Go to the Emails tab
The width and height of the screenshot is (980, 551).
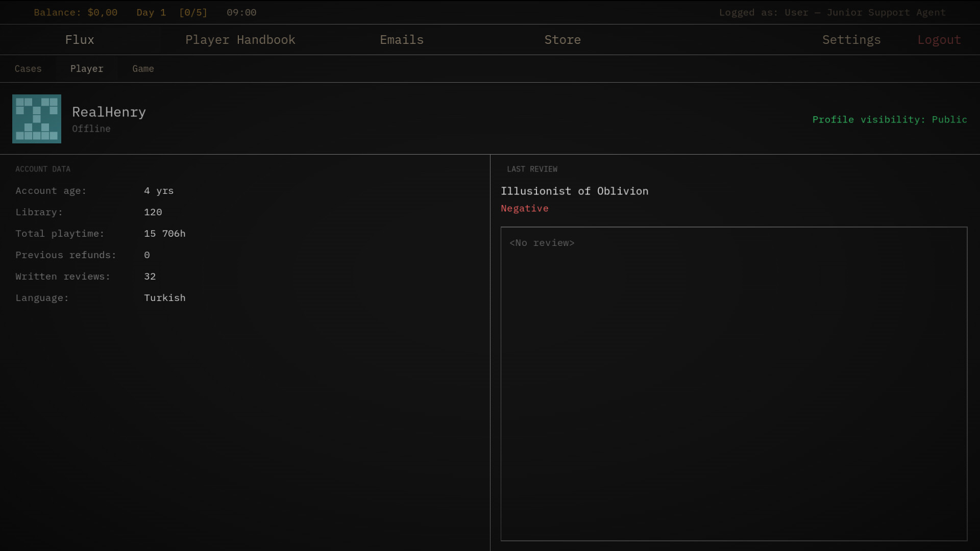click(x=402, y=40)
